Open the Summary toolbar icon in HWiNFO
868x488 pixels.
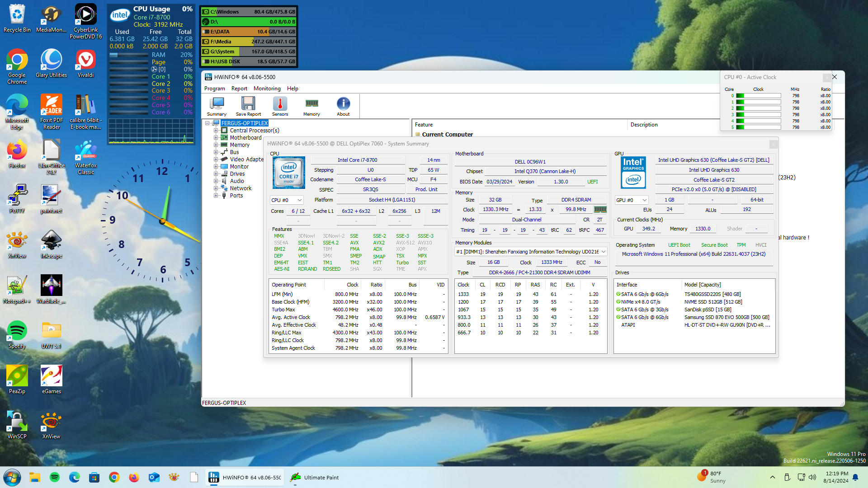pos(217,107)
